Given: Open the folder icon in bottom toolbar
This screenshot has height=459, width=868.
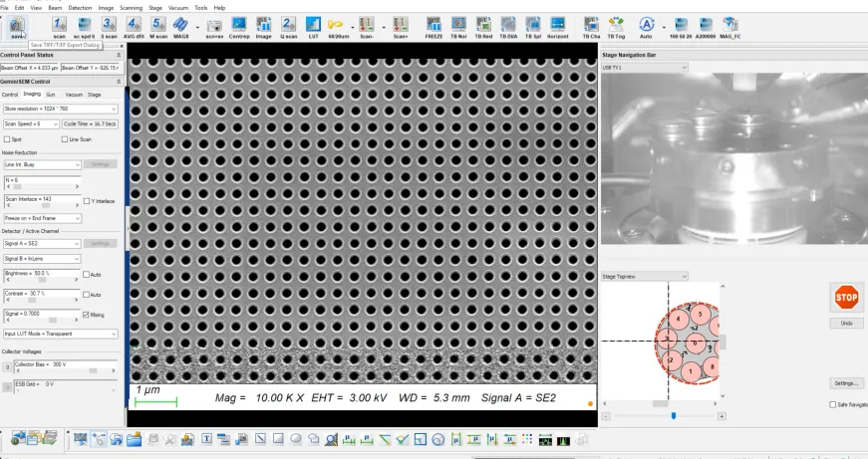Looking at the screenshot, I should pos(134,439).
